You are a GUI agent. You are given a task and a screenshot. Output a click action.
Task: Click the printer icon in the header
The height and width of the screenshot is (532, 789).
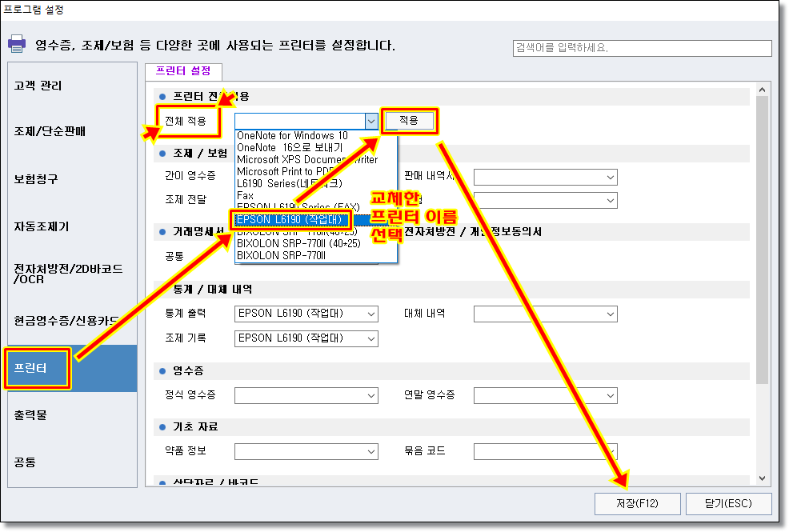coord(18,44)
